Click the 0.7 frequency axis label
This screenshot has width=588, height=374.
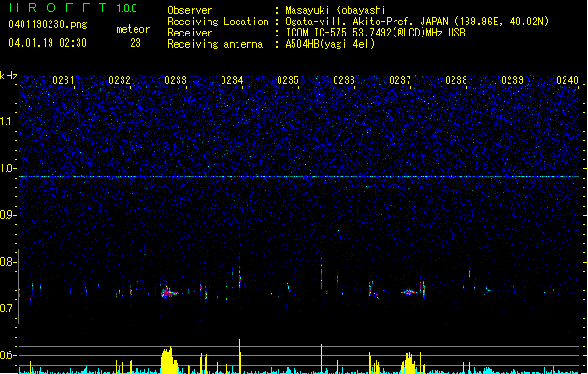point(7,309)
